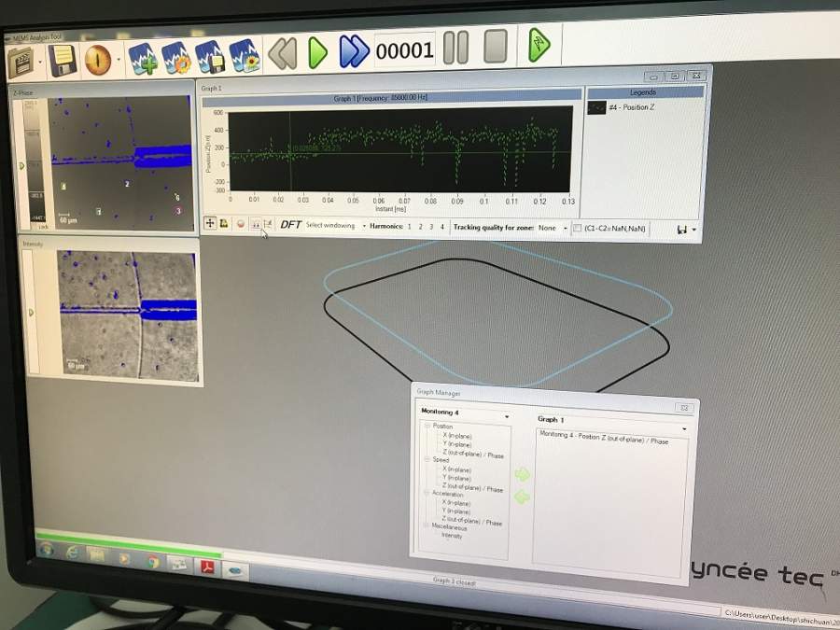
Task: Toggle harmonic 3 selection
Action: point(431,227)
